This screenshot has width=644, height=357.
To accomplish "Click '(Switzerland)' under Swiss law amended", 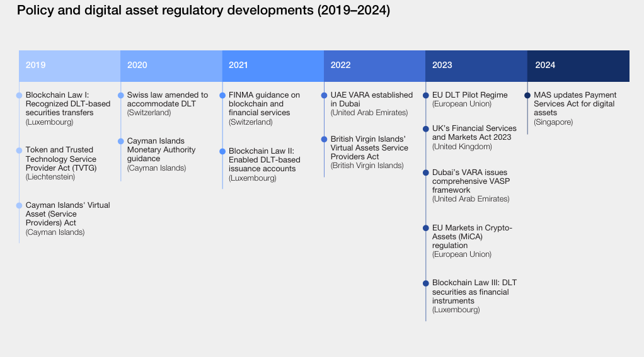I will pyautogui.click(x=149, y=113).
